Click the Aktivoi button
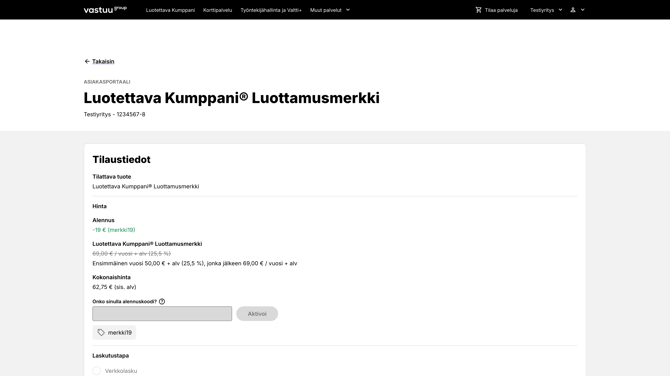Viewport: 670px width, 376px height. coord(257,314)
